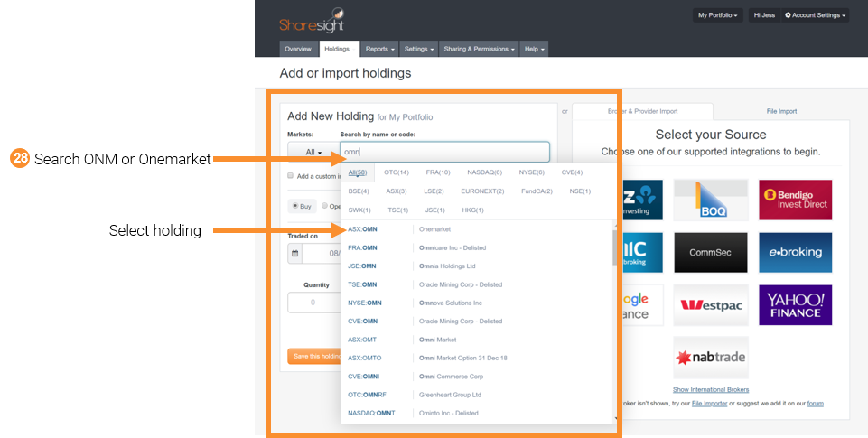The image size is (868, 438).
Task: Open the calendar icon for Traded on
Action: tap(295, 254)
